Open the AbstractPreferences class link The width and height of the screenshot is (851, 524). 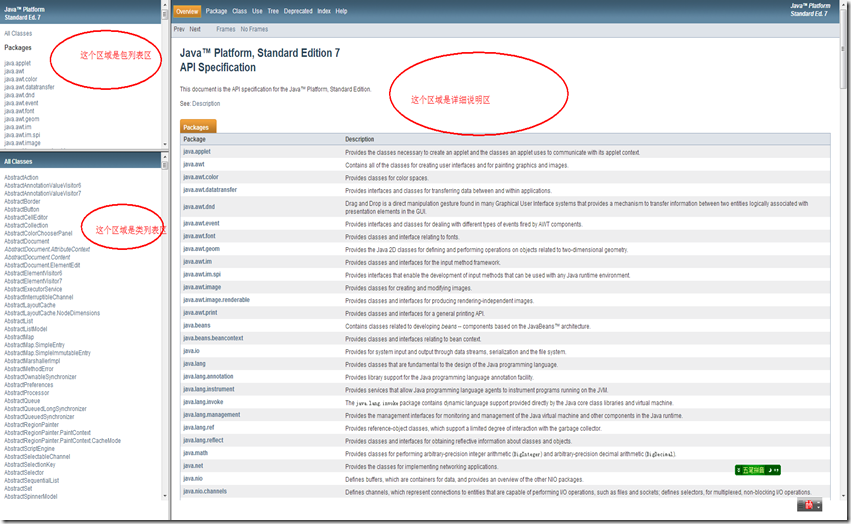(x=29, y=385)
